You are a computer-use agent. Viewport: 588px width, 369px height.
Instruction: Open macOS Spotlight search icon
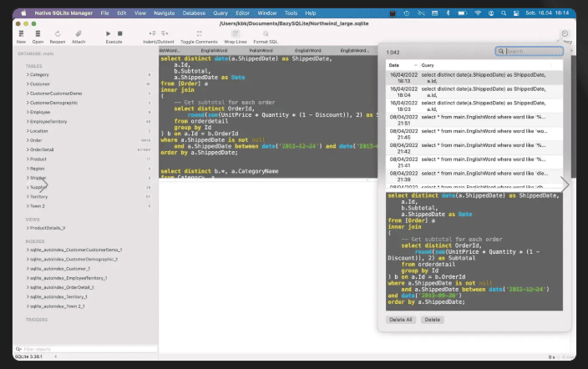point(504,13)
